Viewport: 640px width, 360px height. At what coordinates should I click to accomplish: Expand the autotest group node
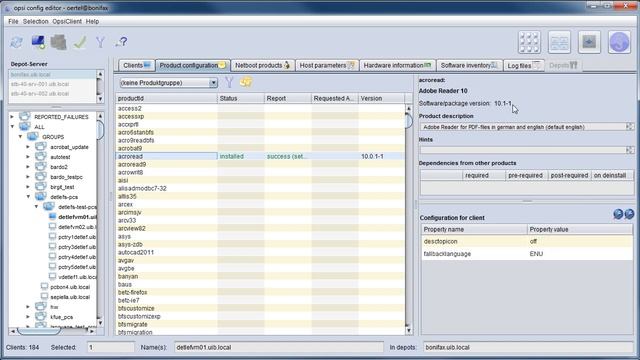28,157
